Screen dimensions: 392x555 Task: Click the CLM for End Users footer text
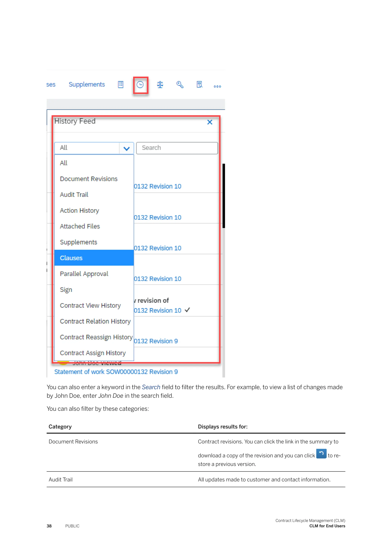pyautogui.click(x=327, y=526)
